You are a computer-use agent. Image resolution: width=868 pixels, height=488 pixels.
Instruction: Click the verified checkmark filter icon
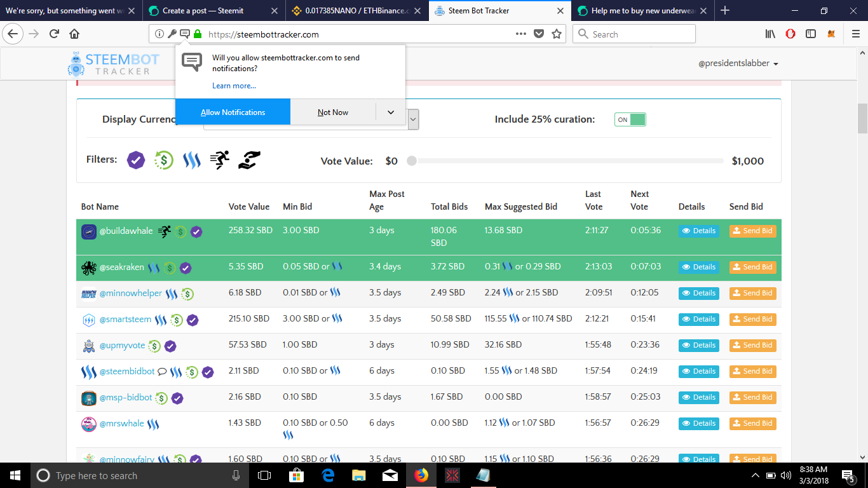(136, 160)
